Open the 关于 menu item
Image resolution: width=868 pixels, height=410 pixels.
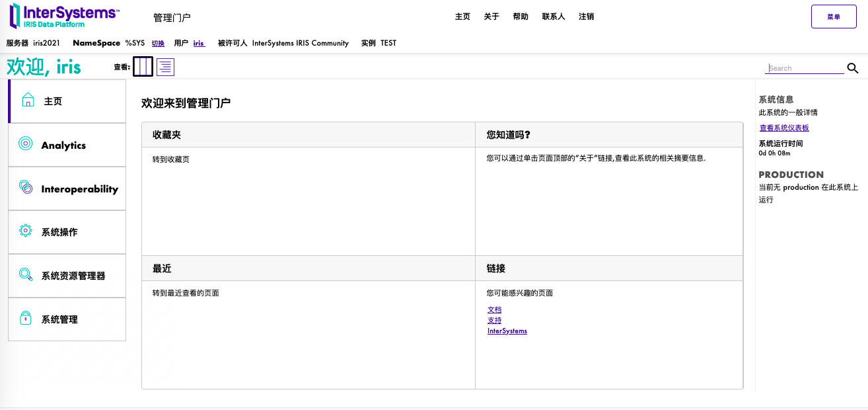[491, 16]
